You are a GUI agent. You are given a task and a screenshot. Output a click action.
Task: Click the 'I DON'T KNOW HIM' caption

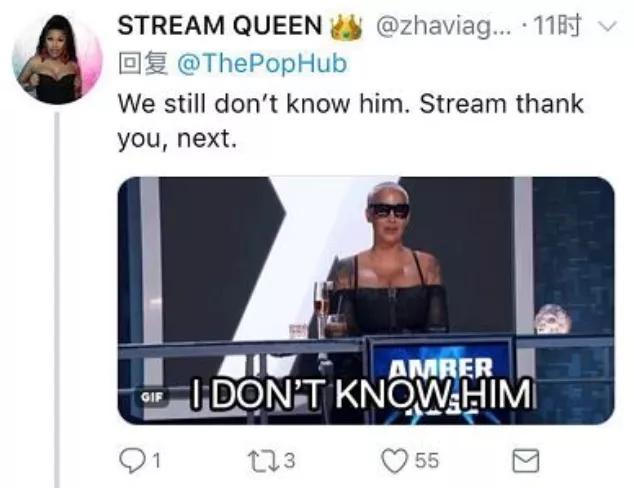(x=361, y=394)
